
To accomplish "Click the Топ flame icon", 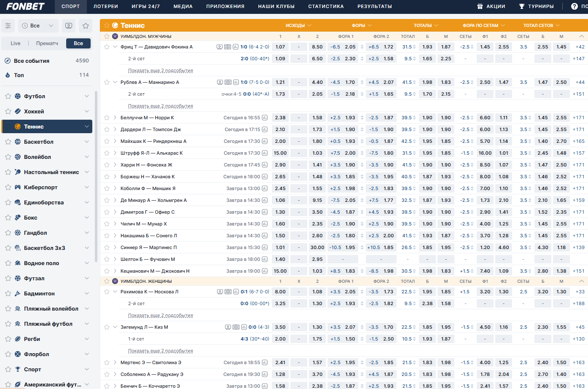I will [8, 75].
